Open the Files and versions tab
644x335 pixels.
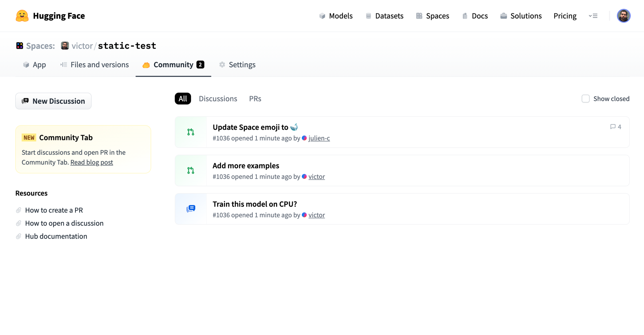click(x=94, y=64)
